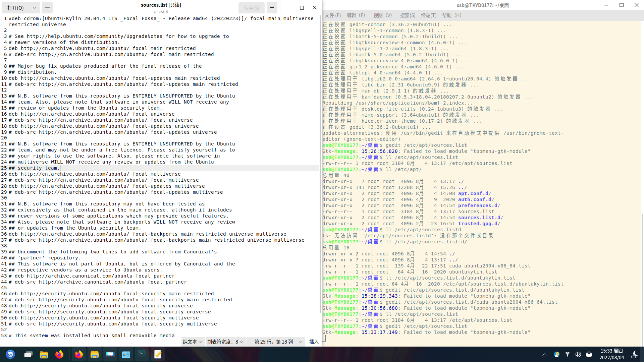Click the 插入 insert mode indicator
The image size is (644, 362).
[314, 342]
